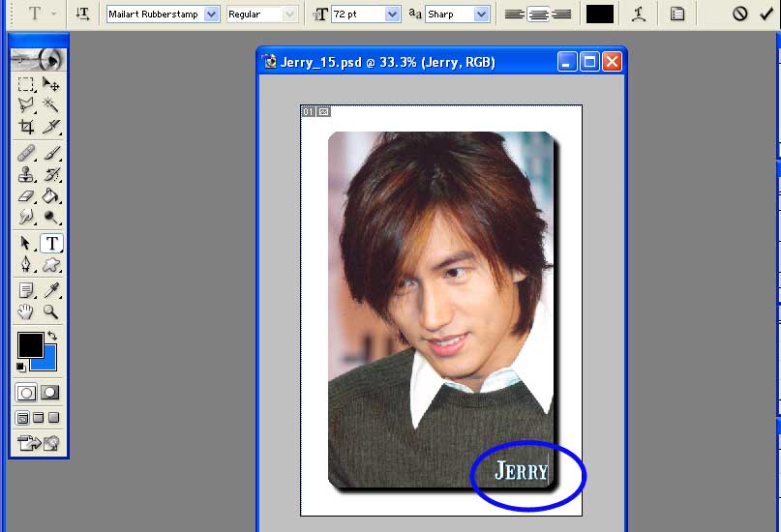Click the Mailart Rubberstamp font name field
781x532 pixels.
(x=156, y=15)
